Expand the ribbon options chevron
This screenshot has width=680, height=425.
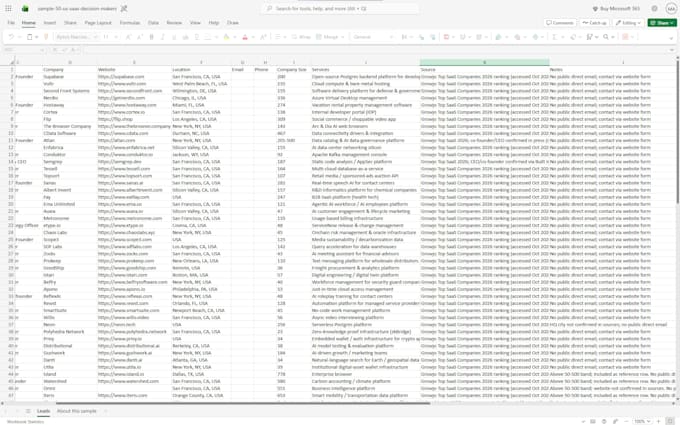click(671, 38)
